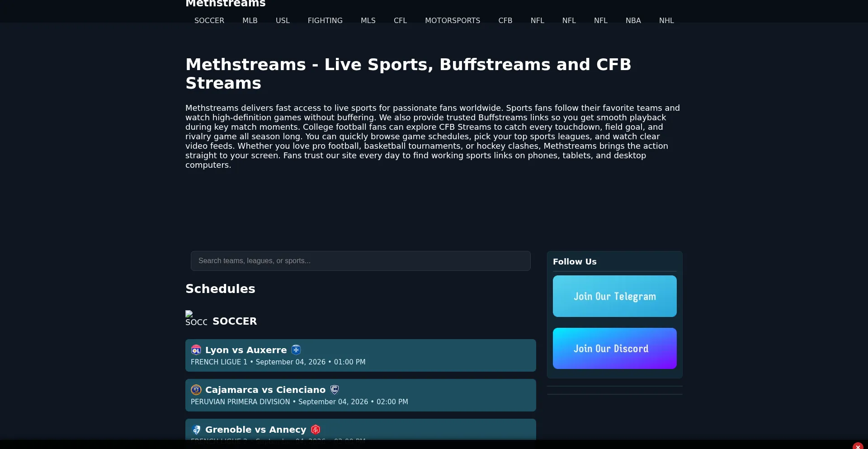Open the SOCCER navigation item
868x449 pixels.
[209, 21]
